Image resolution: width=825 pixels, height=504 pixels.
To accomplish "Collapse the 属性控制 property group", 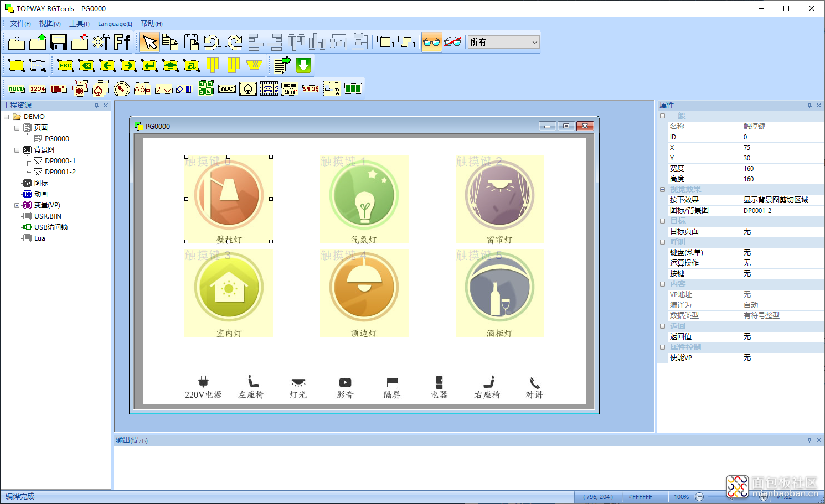I will pos(662,347).
